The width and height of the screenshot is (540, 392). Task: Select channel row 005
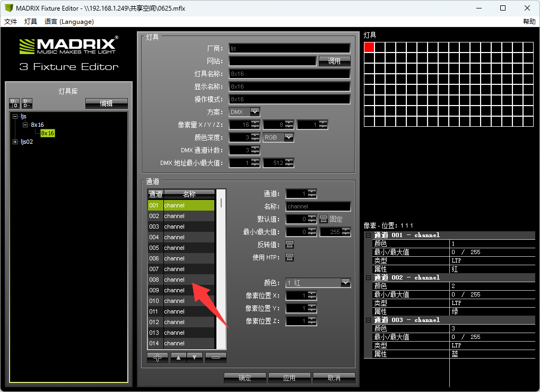tap(181, 248)
